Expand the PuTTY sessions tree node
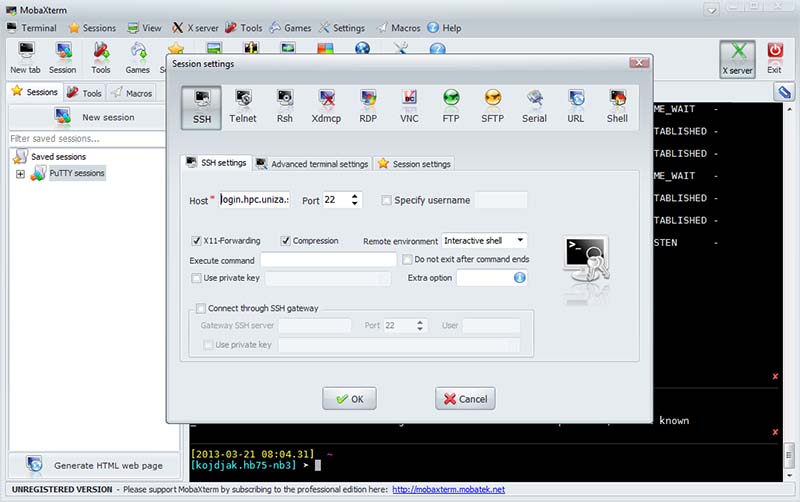 tap(20, 174)
